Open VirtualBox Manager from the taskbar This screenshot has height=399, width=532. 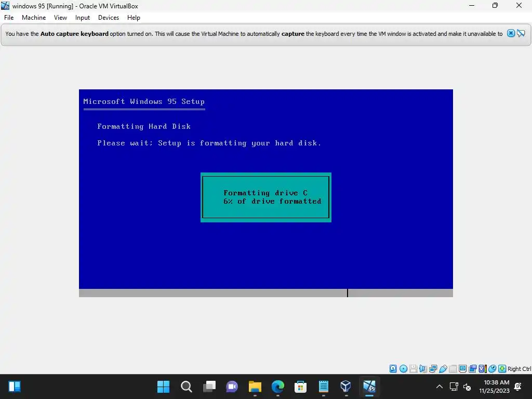345,387
